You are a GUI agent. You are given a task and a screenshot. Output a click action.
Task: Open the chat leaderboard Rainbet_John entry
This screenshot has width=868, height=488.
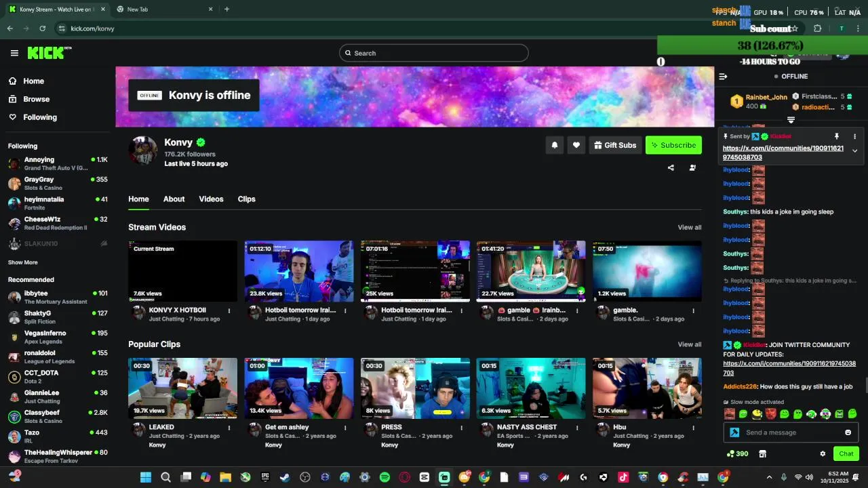tap(759, 102)
